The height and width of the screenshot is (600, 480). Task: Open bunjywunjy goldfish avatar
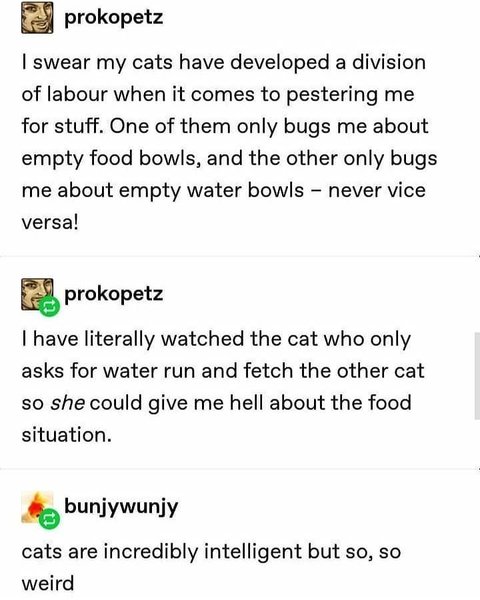point(37,507)
